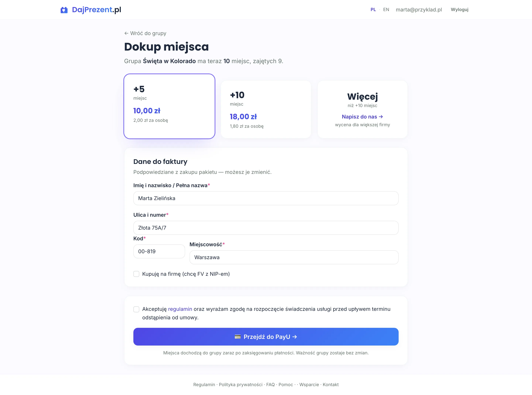Select PL language option
Viewport: 532px width, 395px height.
(x=373, y=10)
